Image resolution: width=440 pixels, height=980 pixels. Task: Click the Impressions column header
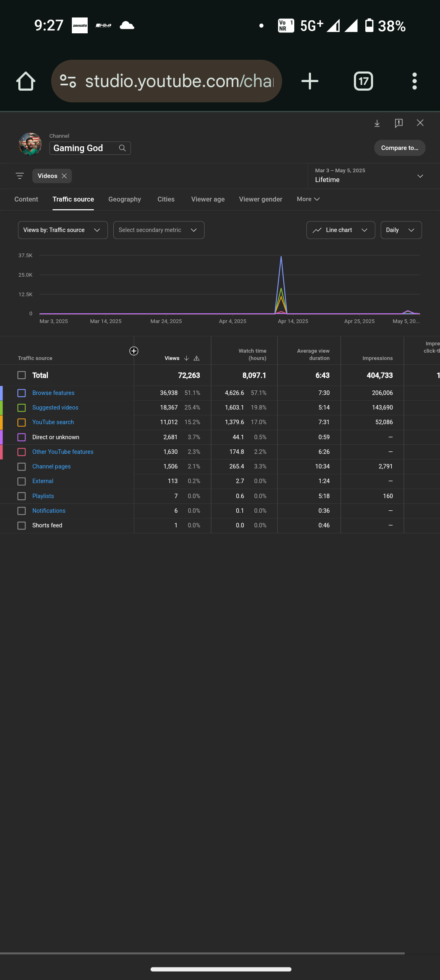coord(377,358)
